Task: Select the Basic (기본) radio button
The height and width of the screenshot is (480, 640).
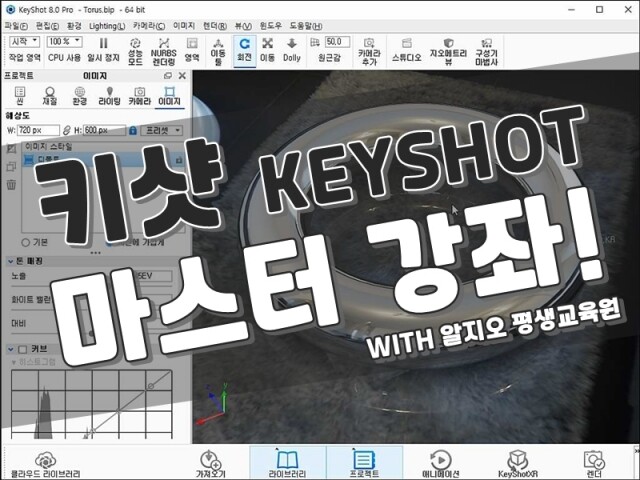Action: pos(27,242)
